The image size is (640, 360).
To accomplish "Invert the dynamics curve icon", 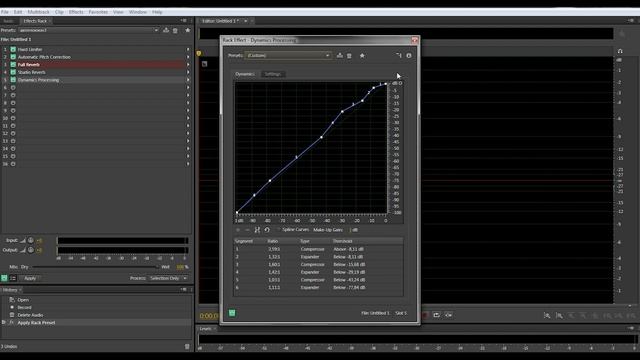I will pyautogui.click(x=257, y=230).
